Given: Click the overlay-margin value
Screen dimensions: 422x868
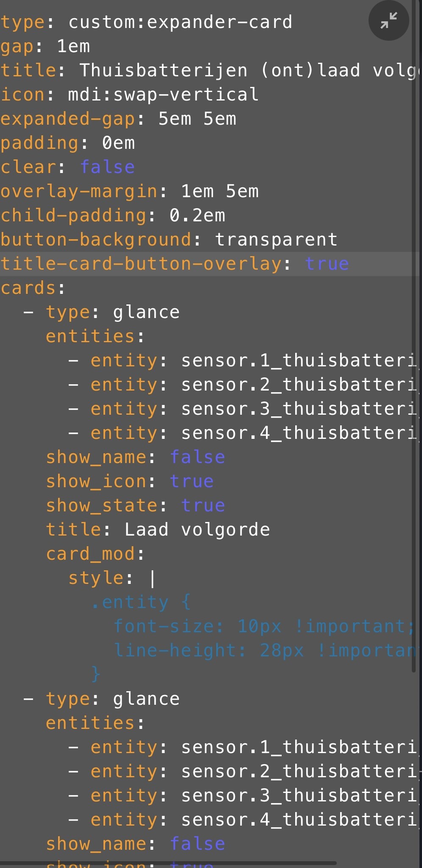Looking at the screenshot, I should (219, 191).
